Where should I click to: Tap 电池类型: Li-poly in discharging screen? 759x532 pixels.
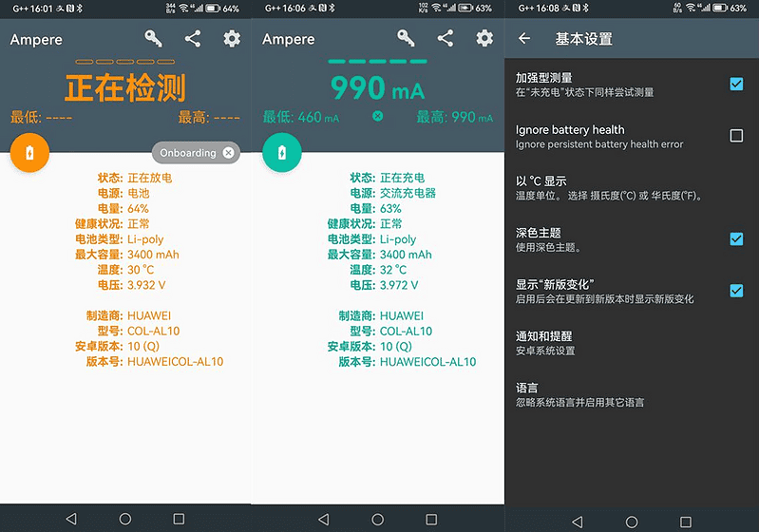pyautogui.click(x=120, y=239)
